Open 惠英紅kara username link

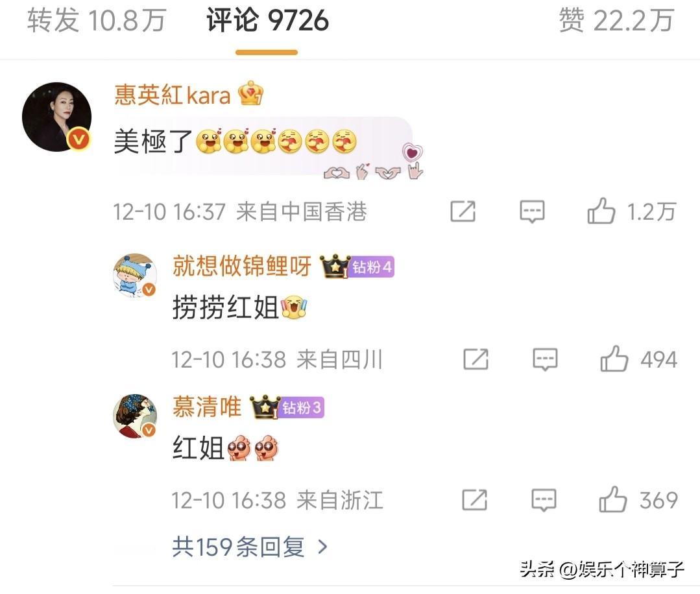(173, 95)
